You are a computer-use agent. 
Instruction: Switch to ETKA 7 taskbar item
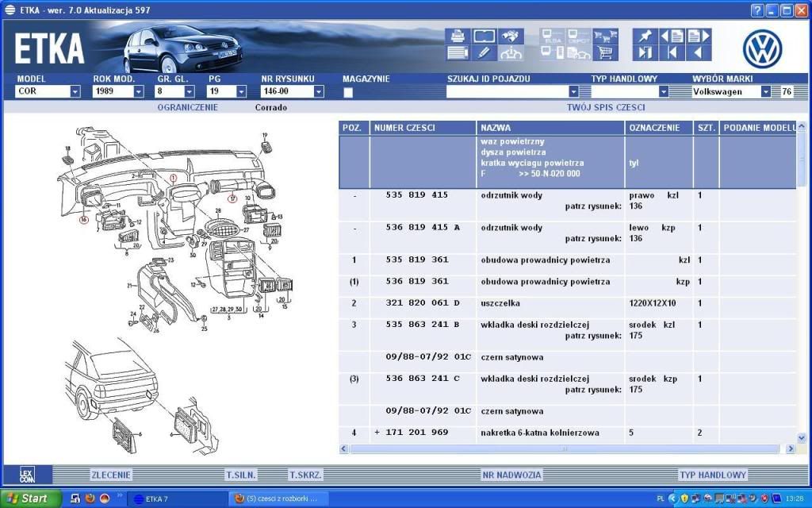(177, 498)
